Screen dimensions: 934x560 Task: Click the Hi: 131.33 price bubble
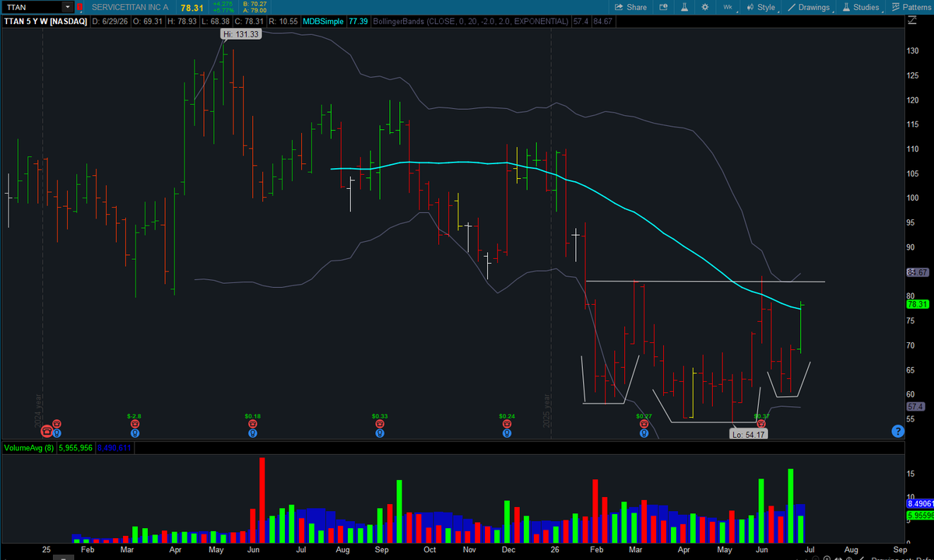240,34
